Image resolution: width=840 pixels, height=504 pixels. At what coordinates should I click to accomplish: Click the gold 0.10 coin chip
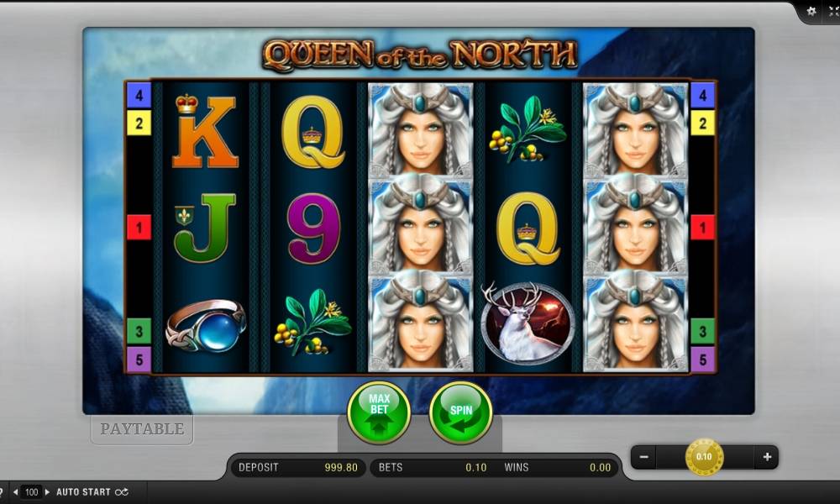tap(704, 456)
